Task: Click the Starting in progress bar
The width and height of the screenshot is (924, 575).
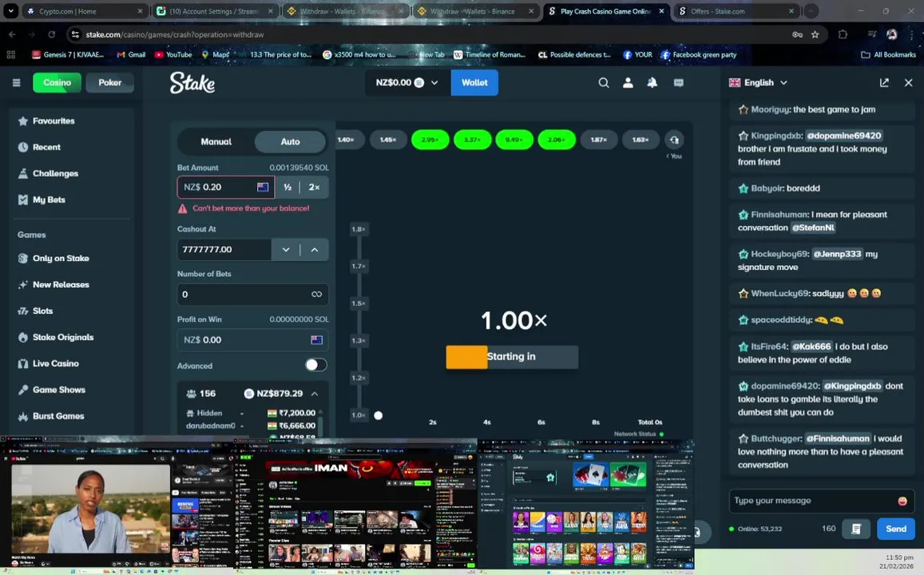Action: pyautogui.click(x=511, y=357)
